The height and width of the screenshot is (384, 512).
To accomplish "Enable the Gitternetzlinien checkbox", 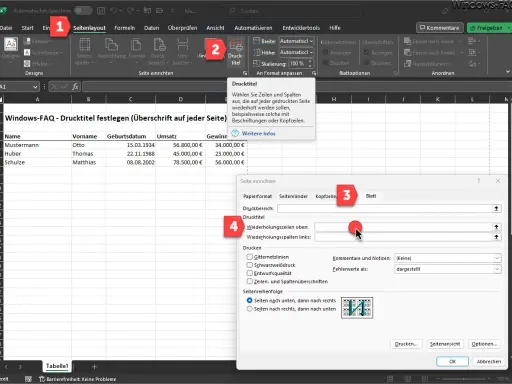I will 249,257.
